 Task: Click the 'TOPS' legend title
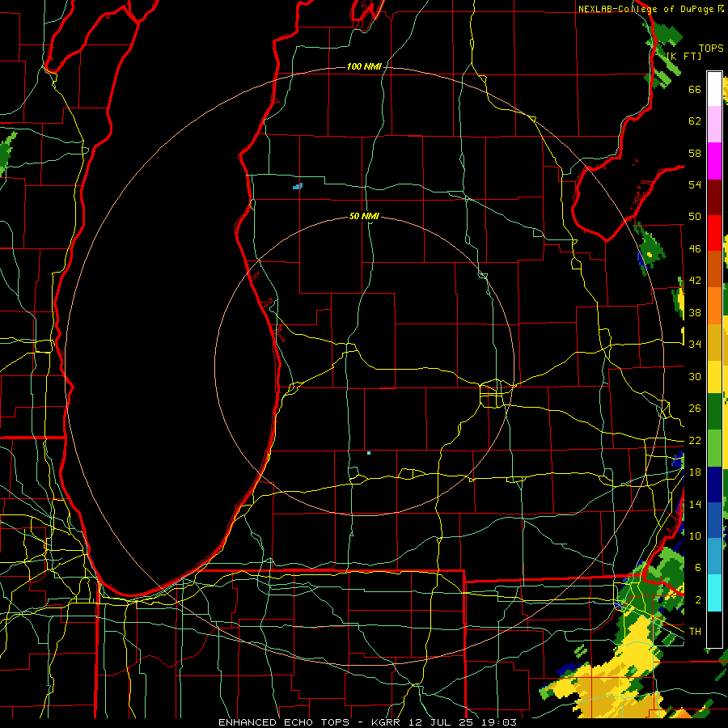tap(711, 49)
